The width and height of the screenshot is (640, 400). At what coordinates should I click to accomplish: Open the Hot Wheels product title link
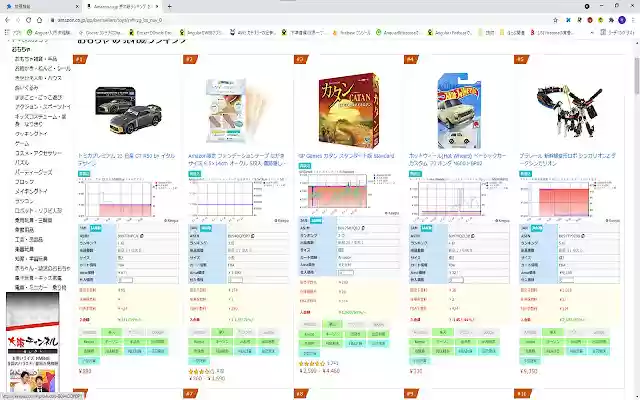[x=458, y=159]
